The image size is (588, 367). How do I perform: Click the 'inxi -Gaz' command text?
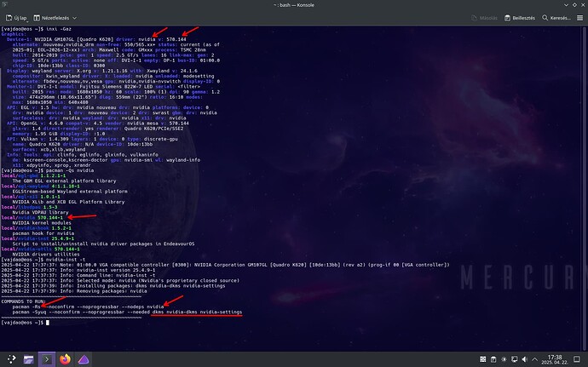pyautogui.click(x=59, y=29)
